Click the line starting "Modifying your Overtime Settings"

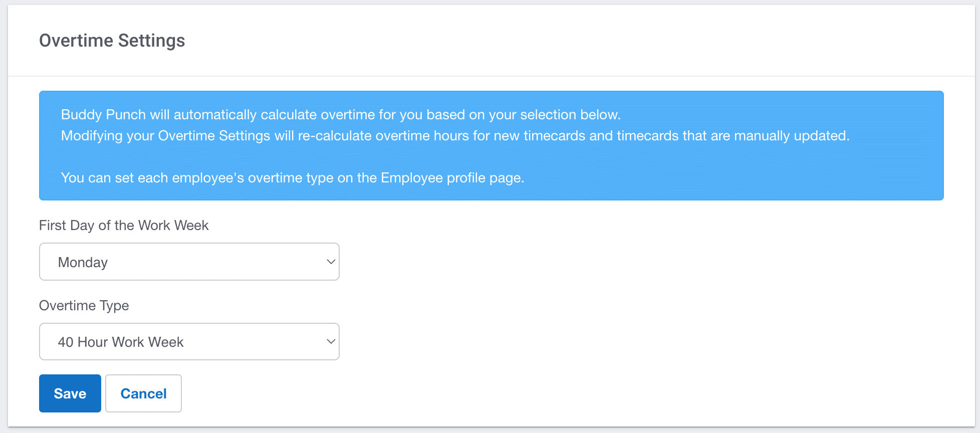[x=455, y=136]
